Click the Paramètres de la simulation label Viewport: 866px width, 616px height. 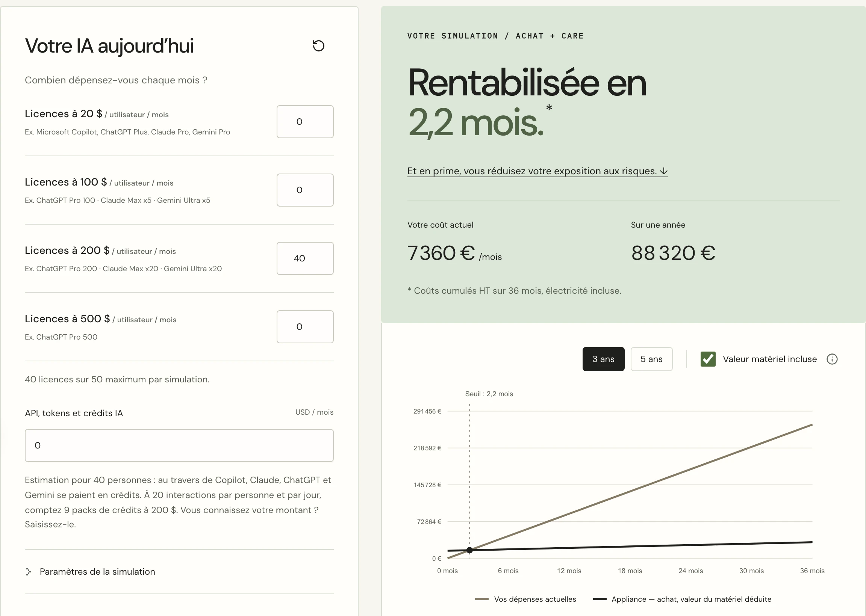[97, 571]
